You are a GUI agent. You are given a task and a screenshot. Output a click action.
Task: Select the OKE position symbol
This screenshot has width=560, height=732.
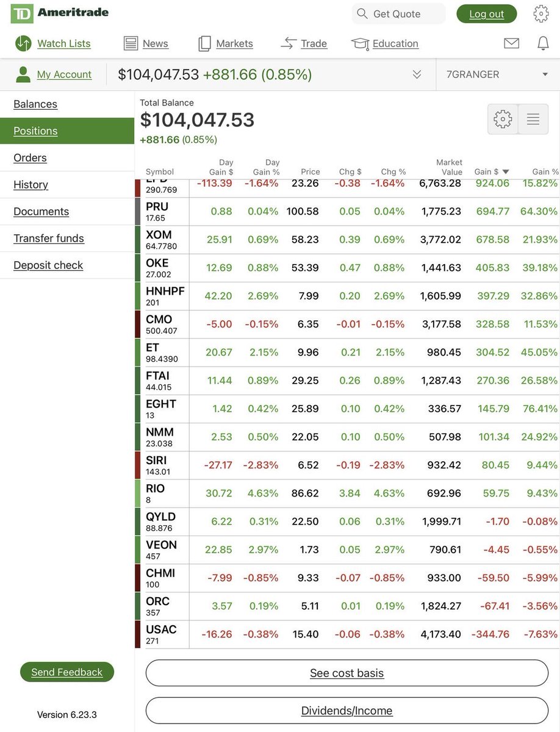(x=157, y=263)
